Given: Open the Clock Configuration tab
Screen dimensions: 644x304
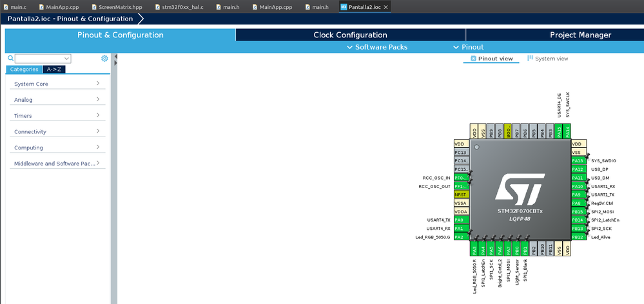Looking at the screenshot, I should [x=350, y=35].
